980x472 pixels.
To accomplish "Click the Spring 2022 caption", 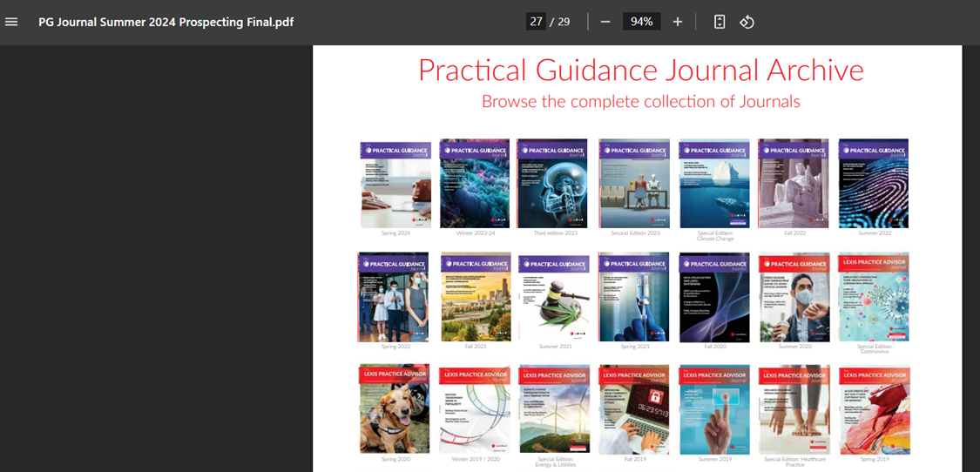I will [395, 346].
